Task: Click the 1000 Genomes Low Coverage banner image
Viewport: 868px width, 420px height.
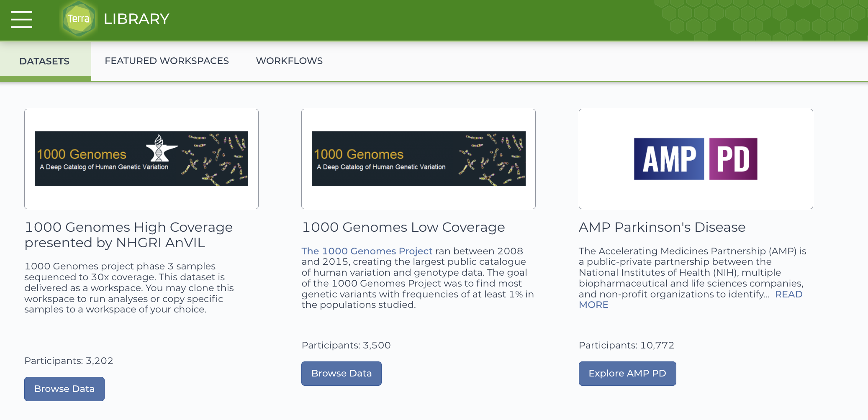Action: [419, 159]
